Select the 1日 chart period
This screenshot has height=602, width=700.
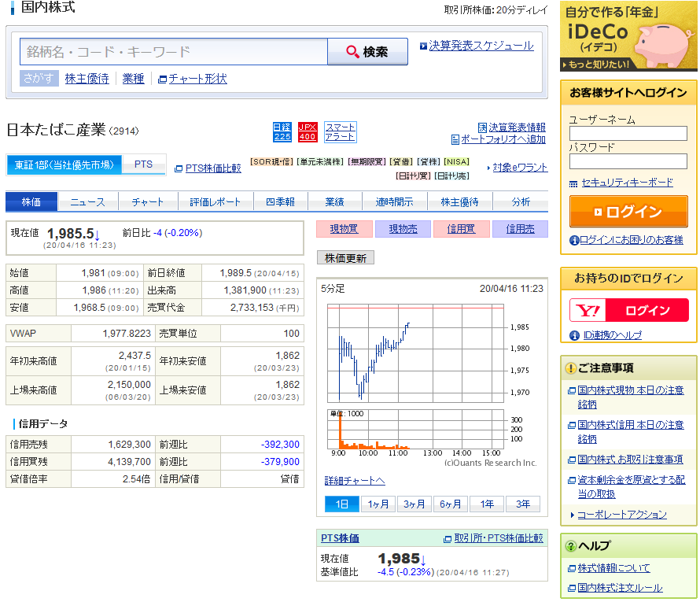coord(342,504)
